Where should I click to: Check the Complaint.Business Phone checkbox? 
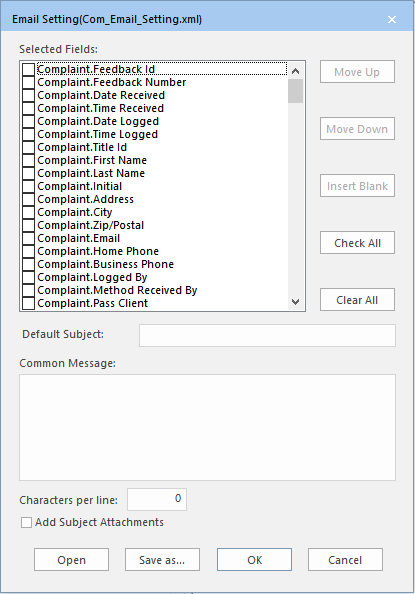[x=28, y=264]
